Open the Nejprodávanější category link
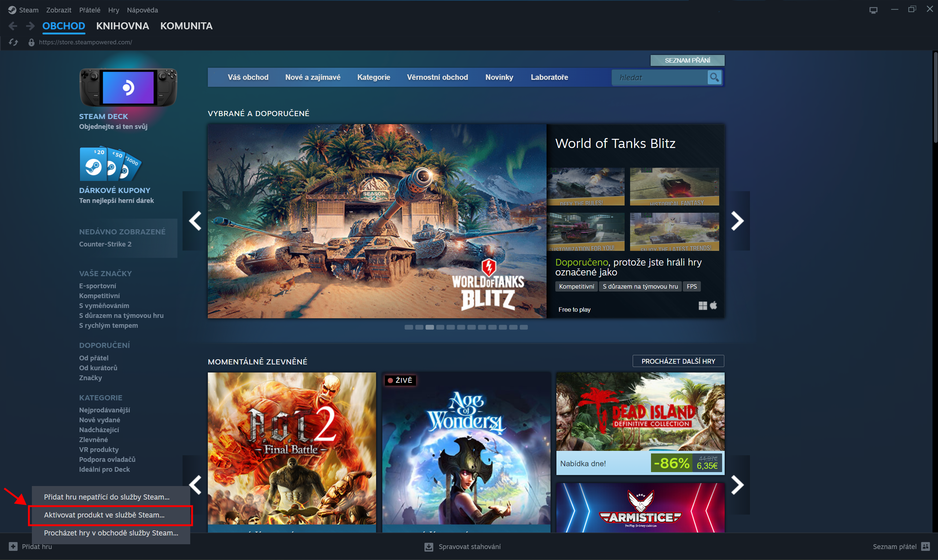The height and width of the screenshot is (560, 938). pos(104,410)
